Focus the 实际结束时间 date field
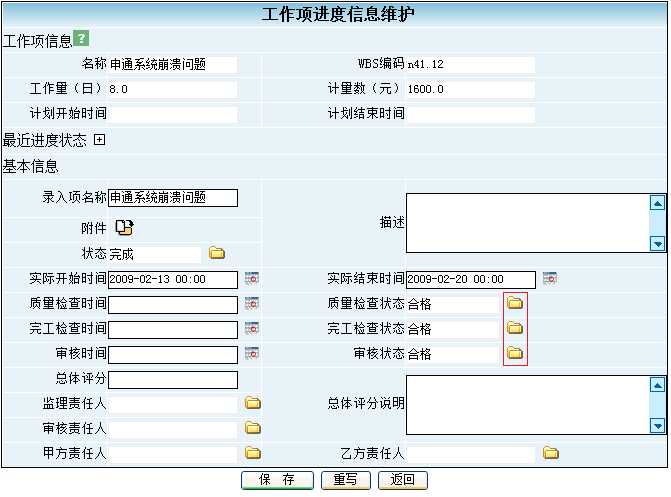This screenshot has width=671, height=497. click(x=471, y=280)
